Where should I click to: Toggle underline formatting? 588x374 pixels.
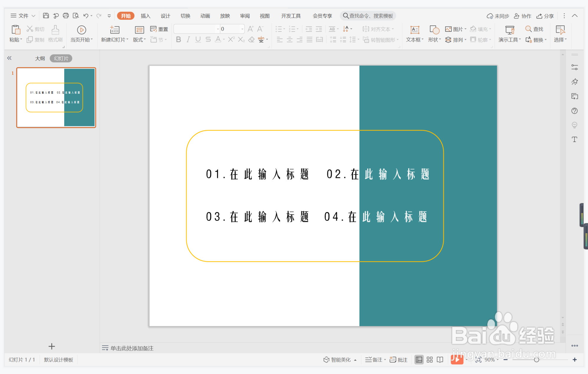click(198, 39)
